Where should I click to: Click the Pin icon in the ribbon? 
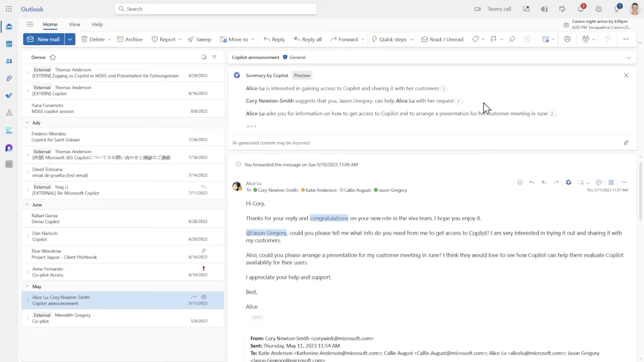[512, 39]
